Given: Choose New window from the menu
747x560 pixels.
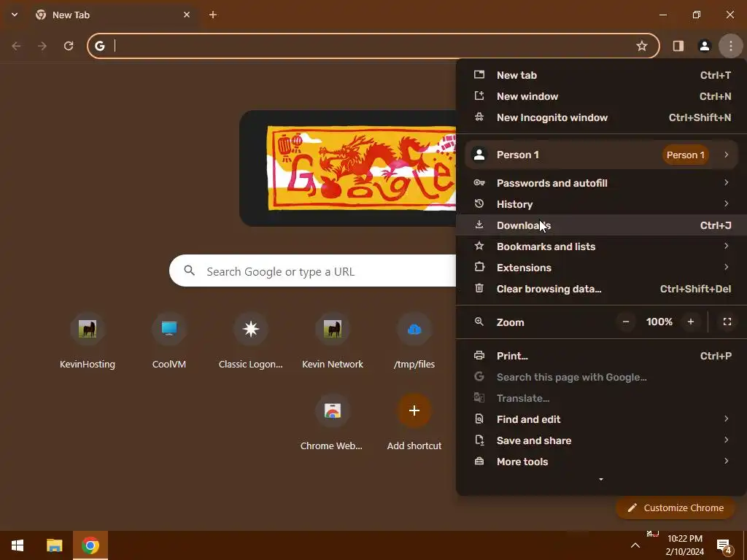Looking at the screenshot, I should point(601,96).
